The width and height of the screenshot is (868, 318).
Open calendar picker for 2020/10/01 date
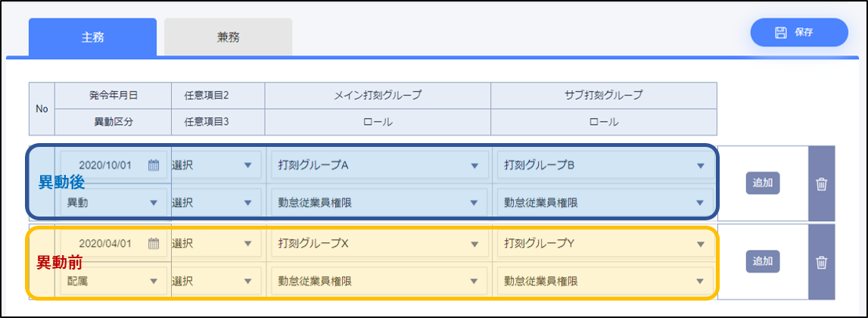(154, 166)
